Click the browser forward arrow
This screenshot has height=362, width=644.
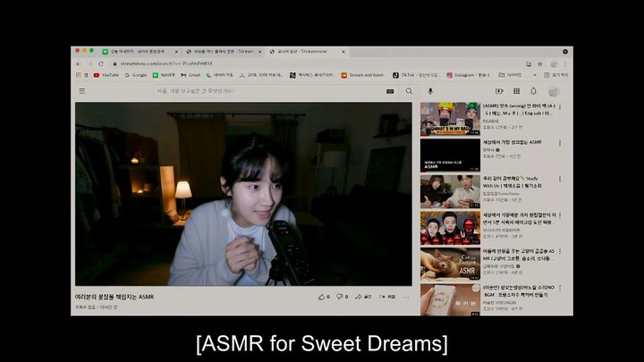coord(89,63)
